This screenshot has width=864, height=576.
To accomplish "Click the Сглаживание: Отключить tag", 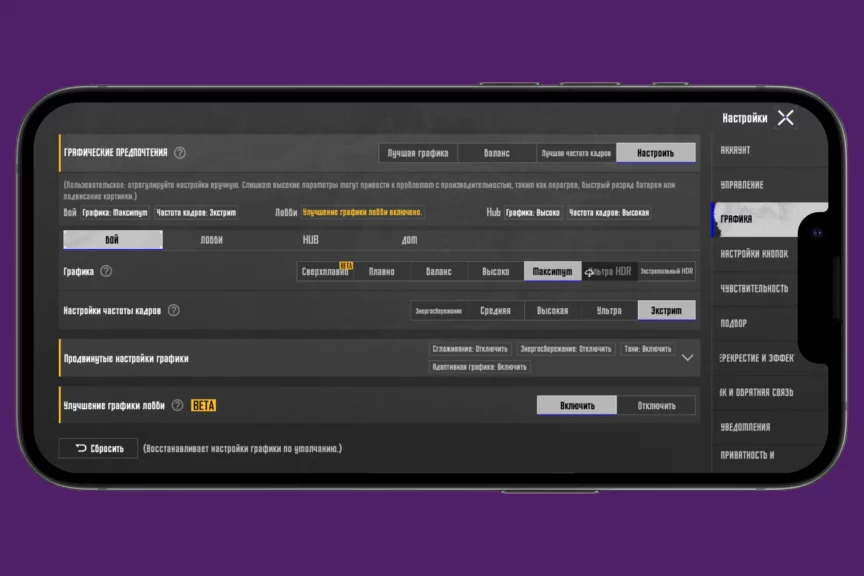I will [471, 349].
